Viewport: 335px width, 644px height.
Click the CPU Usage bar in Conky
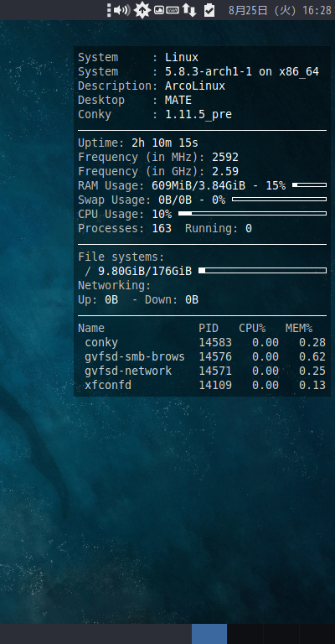coord(252,214)
